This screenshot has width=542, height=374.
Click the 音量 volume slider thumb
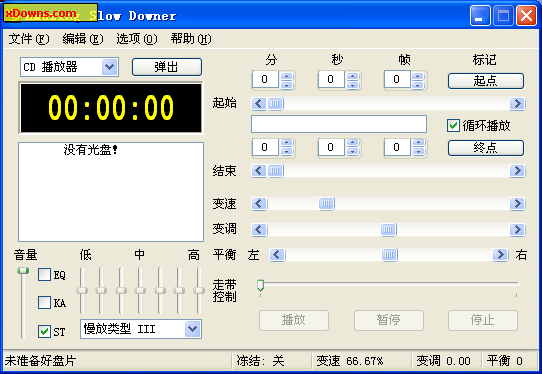coord(23,271)
